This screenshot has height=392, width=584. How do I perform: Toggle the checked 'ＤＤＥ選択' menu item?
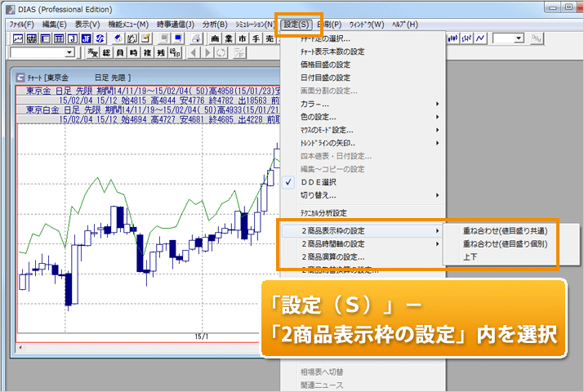click(319, 182)
